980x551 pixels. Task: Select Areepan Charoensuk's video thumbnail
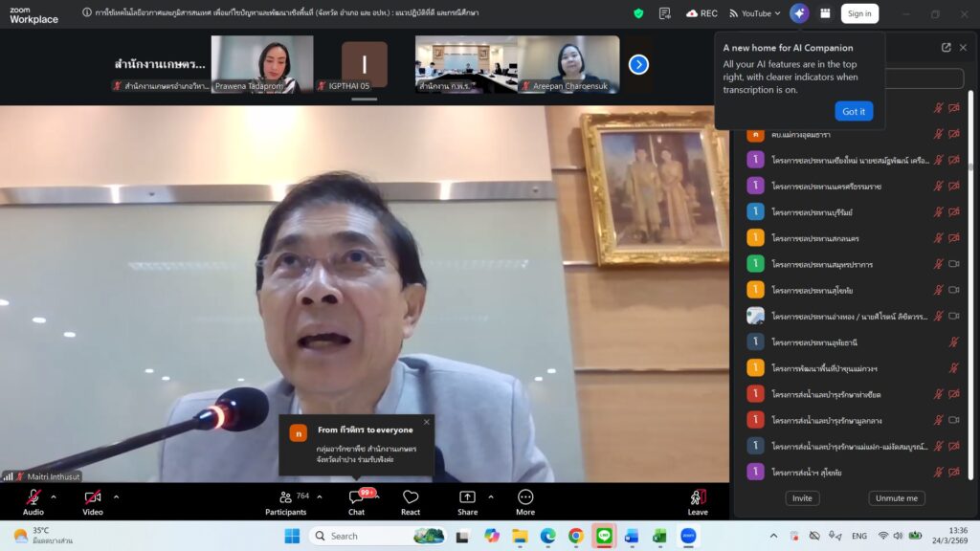click(x=568, y=64)
